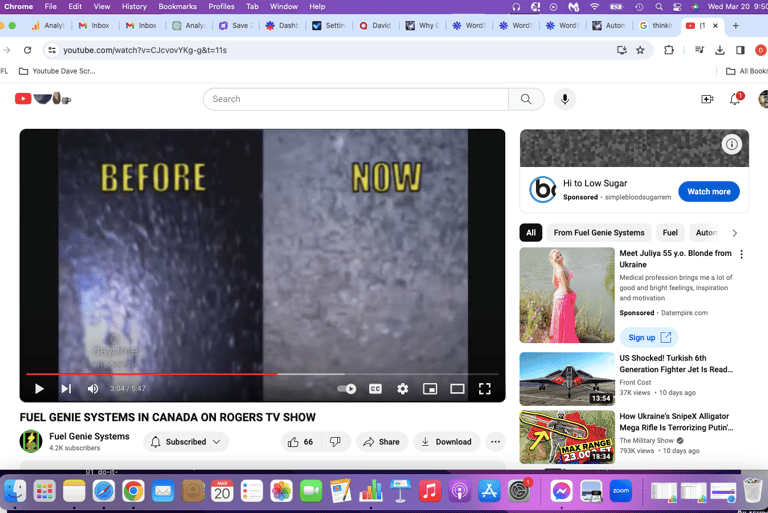Click the YouTube search field

tap(356, 99)
